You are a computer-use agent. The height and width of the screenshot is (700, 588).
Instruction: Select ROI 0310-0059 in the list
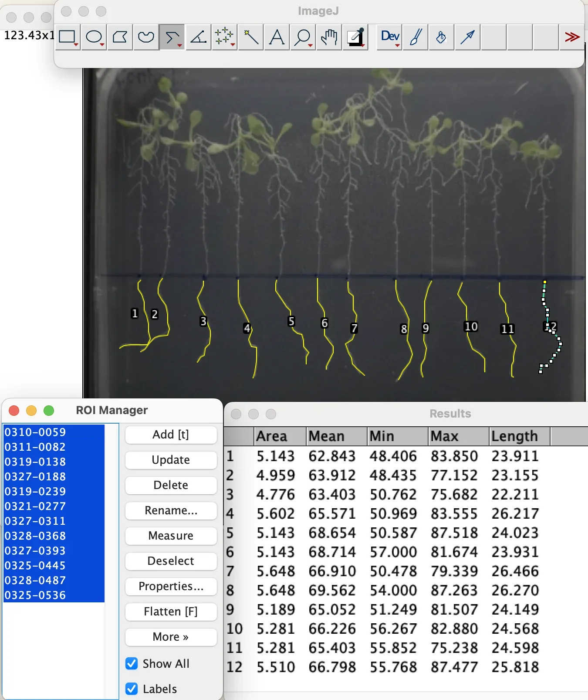tap(54, 432)
